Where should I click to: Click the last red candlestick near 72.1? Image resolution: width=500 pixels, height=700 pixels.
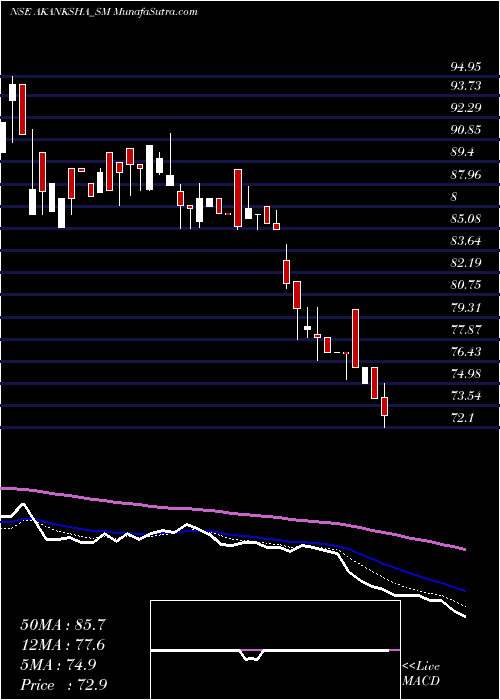tap(384, 406)
